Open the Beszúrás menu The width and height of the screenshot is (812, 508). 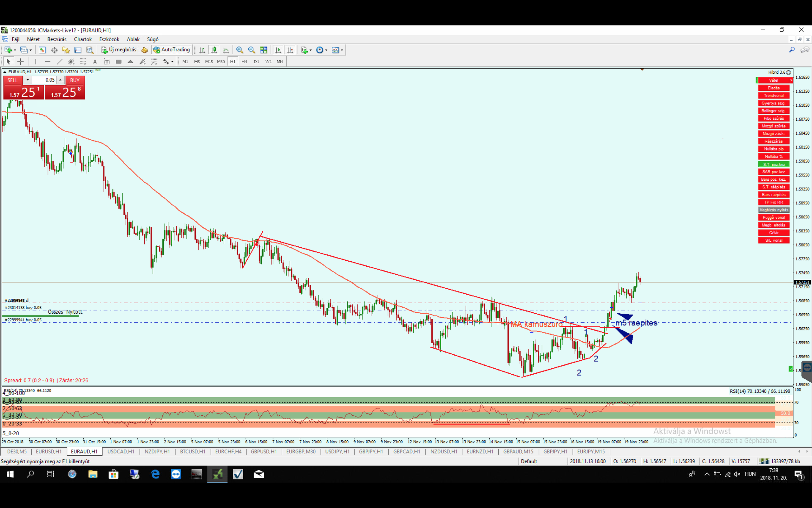click(x=57, y=39)
